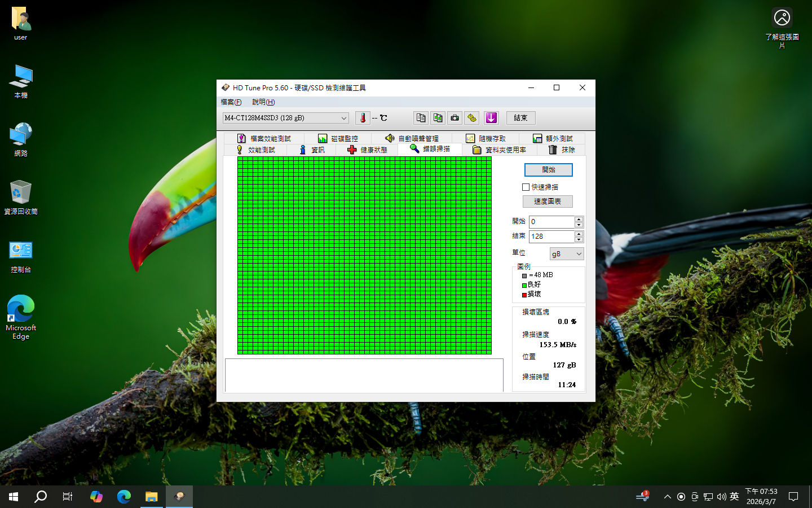The width and height of the screenshot is (812, 508).
Task: Click the 結束 end position field
Action: tap(551, 237)
